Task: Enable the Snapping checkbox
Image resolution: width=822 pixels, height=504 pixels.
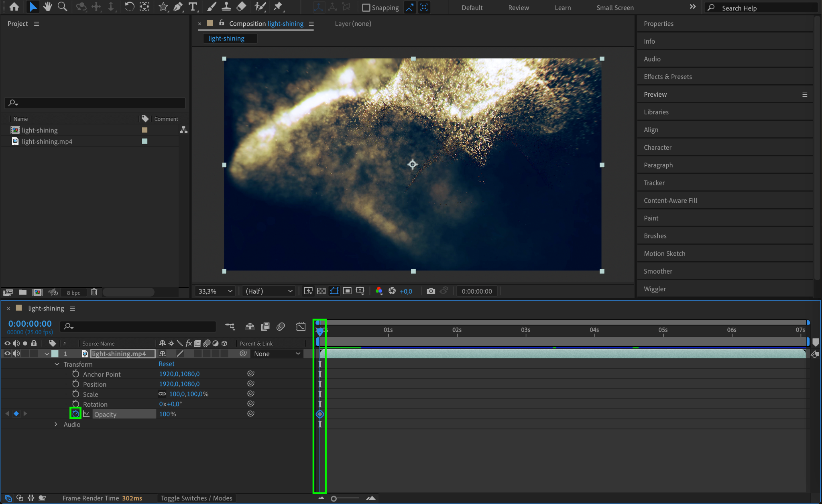Action: 366,8
